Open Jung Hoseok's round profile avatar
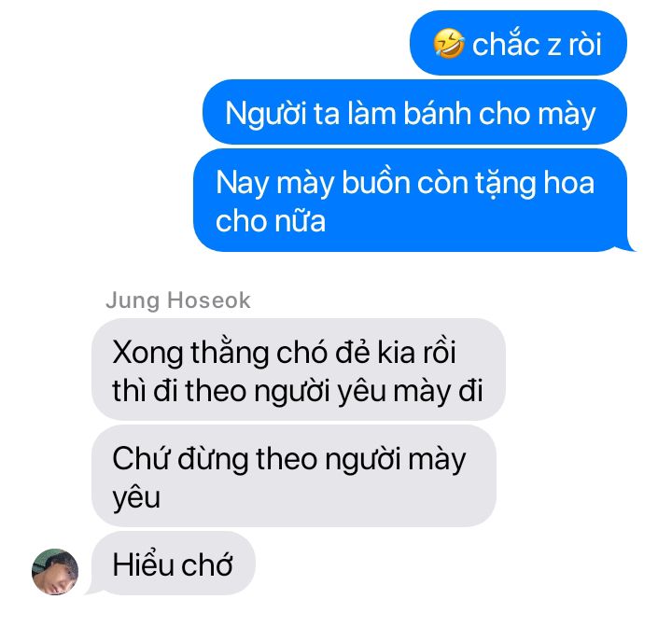This screenshot has width=672, height=627. [55, 572]
